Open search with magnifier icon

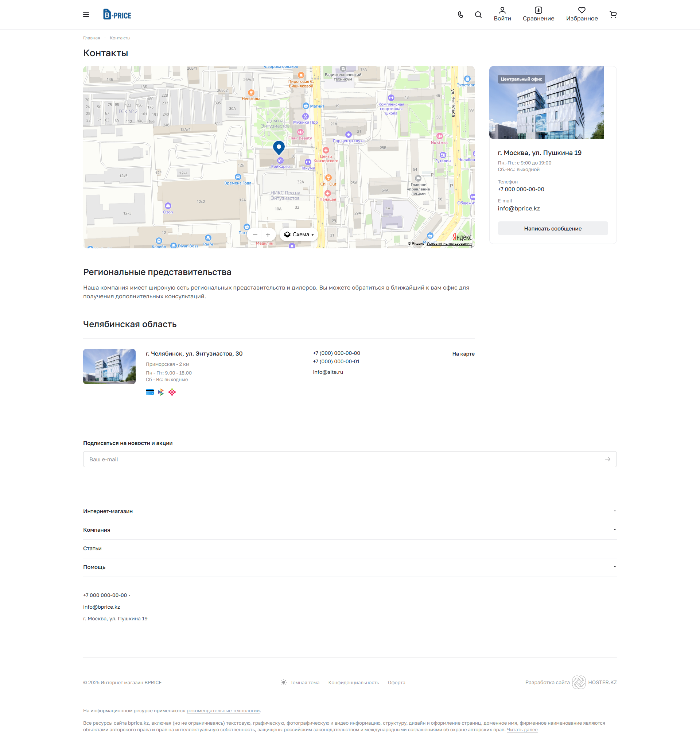[x=478, y=15]
